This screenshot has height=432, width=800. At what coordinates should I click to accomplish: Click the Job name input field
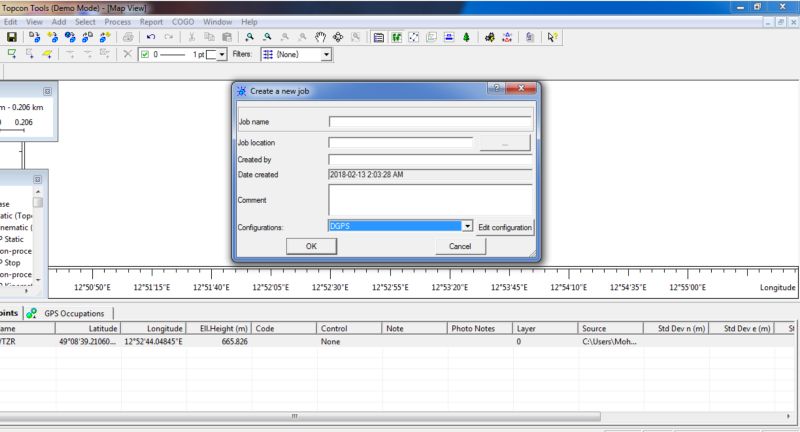click(x=430, y=121)
